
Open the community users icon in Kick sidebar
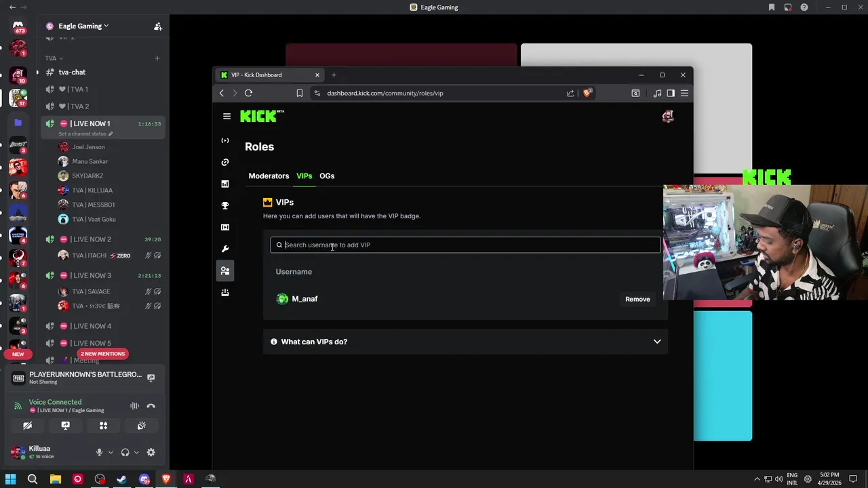[225, 270]
